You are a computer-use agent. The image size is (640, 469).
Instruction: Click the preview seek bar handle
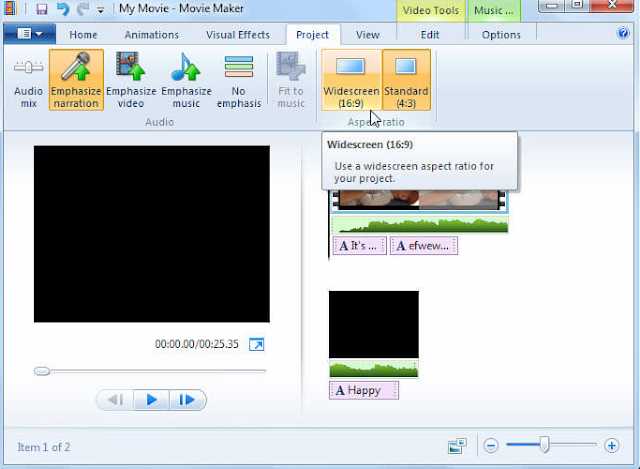click(x=42, y=371)
